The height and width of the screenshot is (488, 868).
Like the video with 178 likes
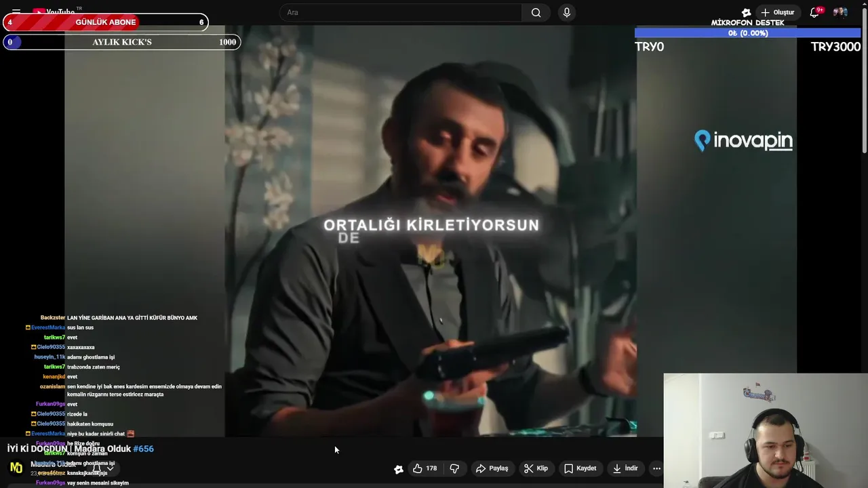[x=425, y=468]
